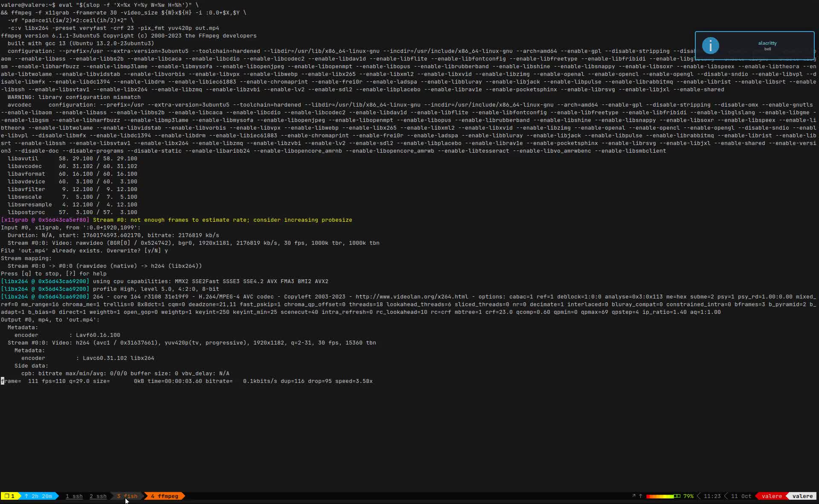
Task: Select the 3 fish tmux window
Action: (127, 496)
